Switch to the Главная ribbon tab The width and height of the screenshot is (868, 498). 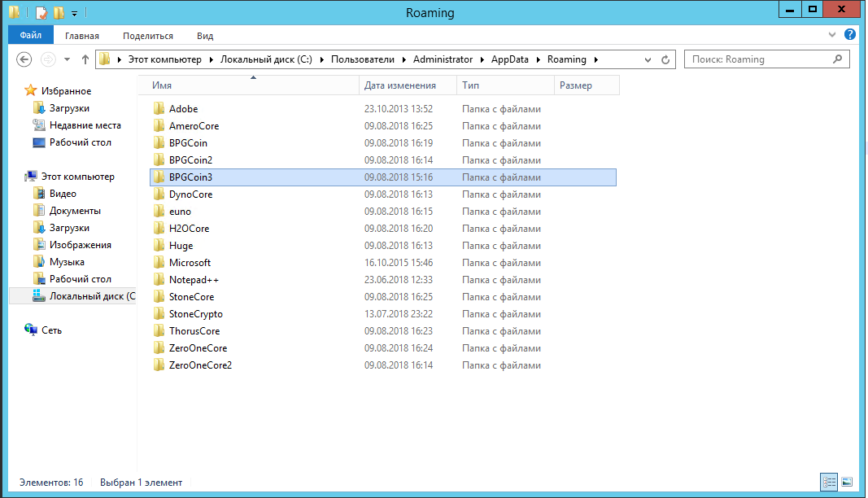82,36
